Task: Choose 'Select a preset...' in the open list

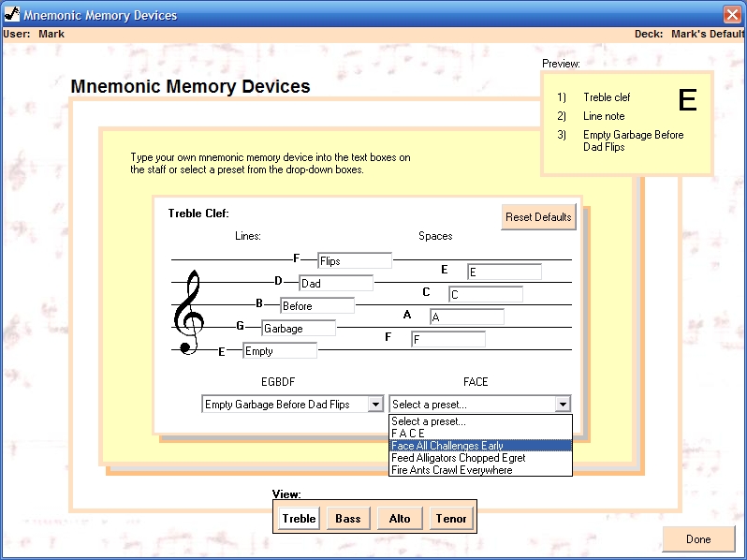Action: (480, 421)
